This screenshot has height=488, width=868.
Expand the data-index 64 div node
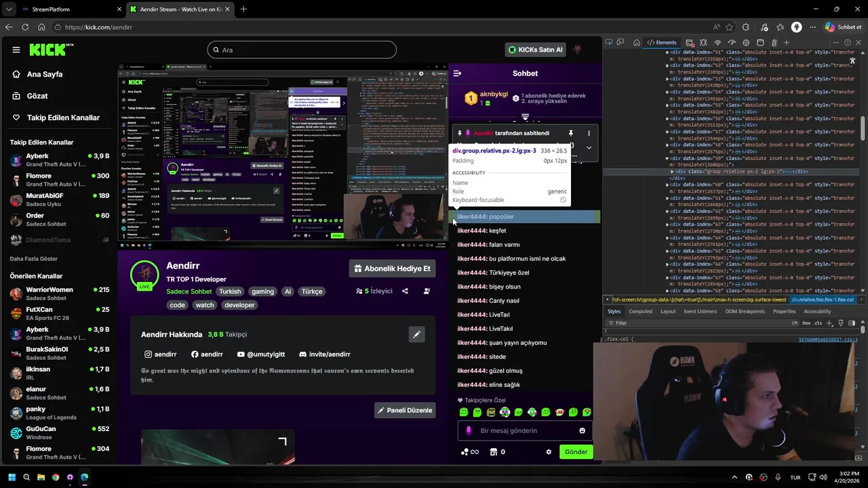coord(667,238)
